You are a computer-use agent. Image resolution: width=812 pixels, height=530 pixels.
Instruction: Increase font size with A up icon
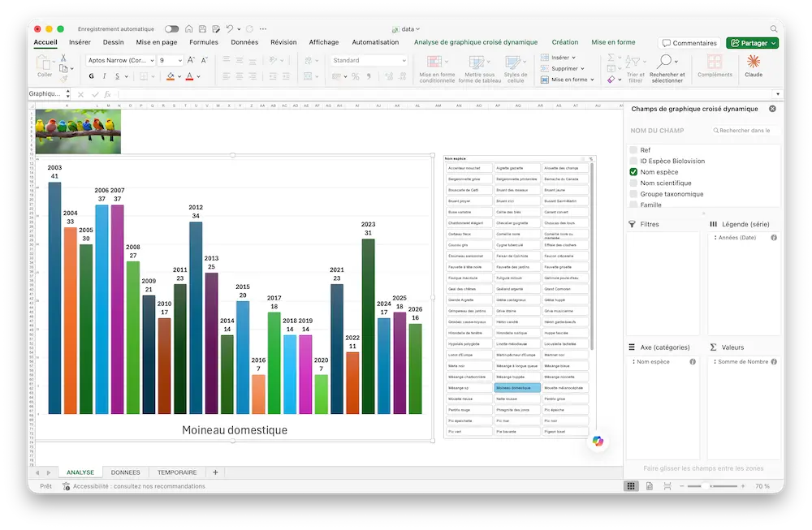click(191, 60)
